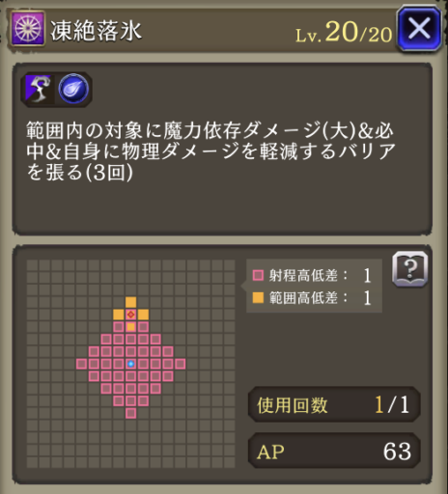Select the dark element staff icon
This screenshot has height=494, width=448.
click(x=39, y=89)
